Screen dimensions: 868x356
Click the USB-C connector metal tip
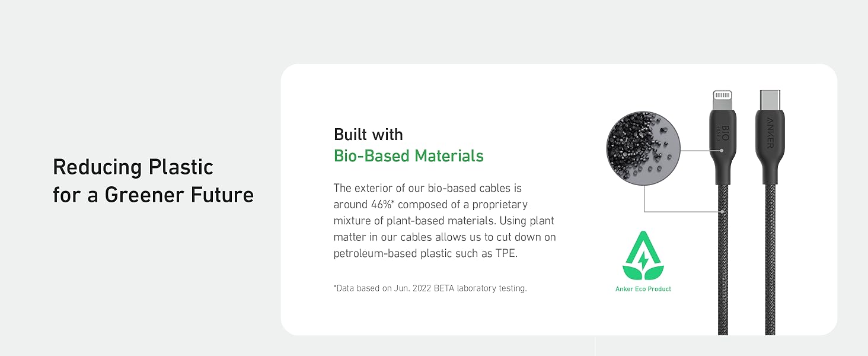(x=770, y=99)
